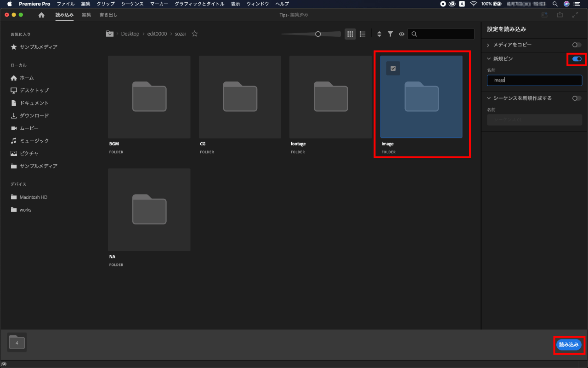Select the footage folder thumbnail
Screen dimensions: 588x368
[331, 97]
